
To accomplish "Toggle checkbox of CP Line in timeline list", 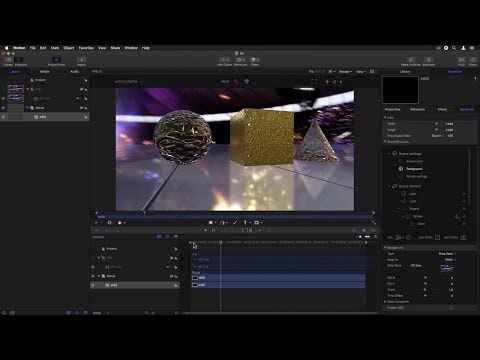I will tap(93, 267).
